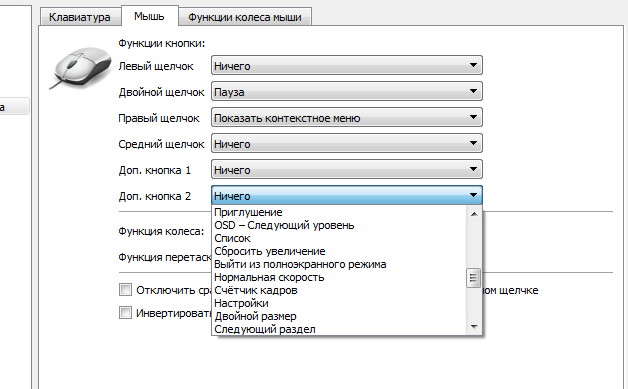The height and width of the screenshot is (389, 628).
Task: Select the Мышь tab
Action: (x=149, y=16)
